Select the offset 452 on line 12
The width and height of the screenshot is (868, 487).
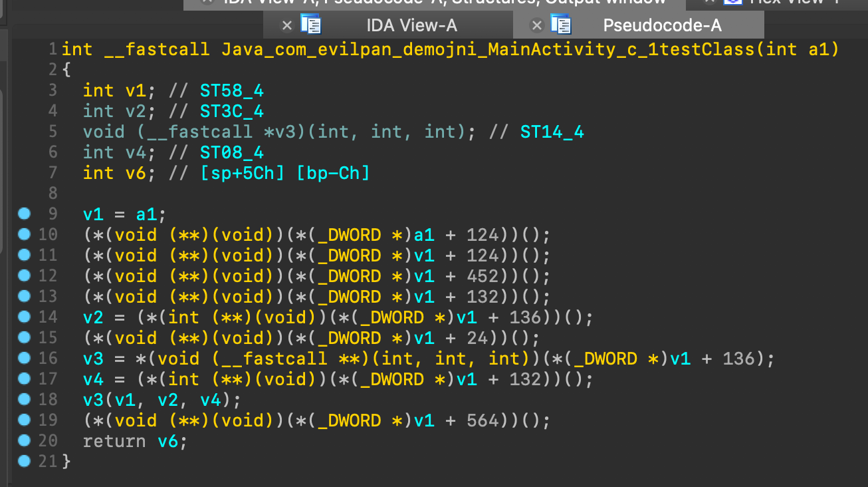tap(483, 276)
